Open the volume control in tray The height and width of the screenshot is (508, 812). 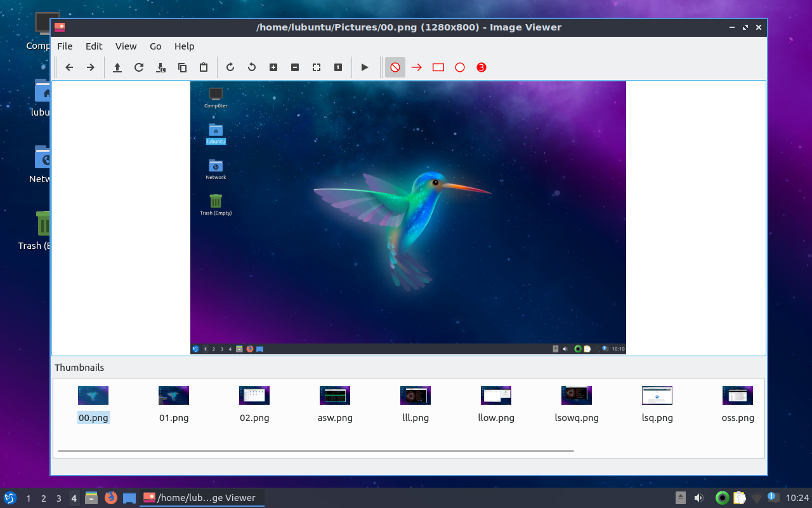(699, 498)
